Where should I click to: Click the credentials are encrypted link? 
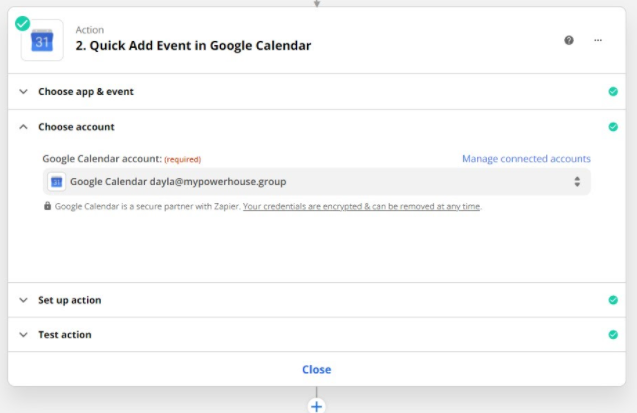coord(361,206)
